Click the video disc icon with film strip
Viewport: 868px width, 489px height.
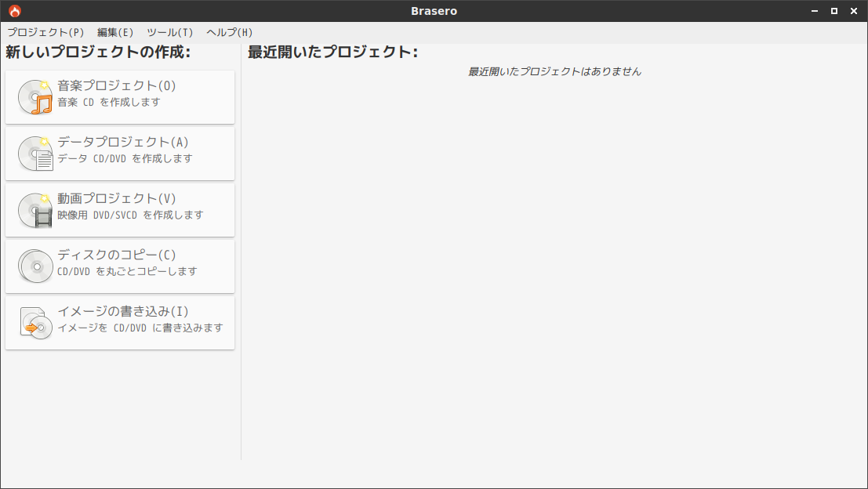[x=35, y=210]
